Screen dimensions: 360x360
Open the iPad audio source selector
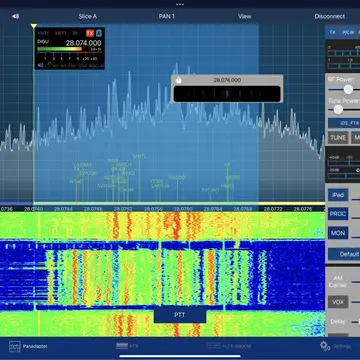[x=338, y=195]
